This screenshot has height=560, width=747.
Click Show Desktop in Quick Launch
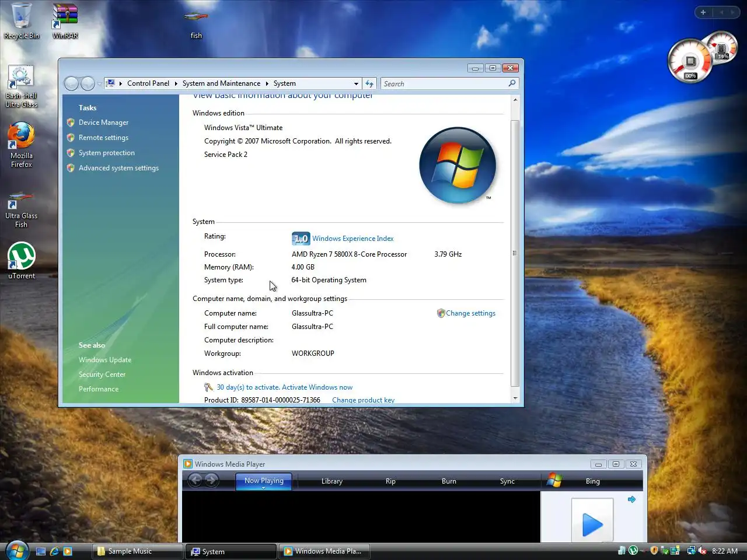41,551
